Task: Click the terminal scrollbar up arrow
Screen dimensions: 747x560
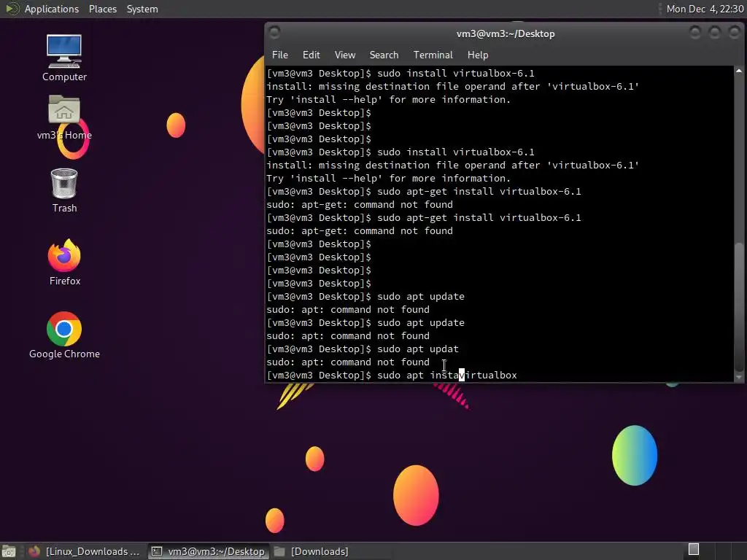Action: coord(739,71)
